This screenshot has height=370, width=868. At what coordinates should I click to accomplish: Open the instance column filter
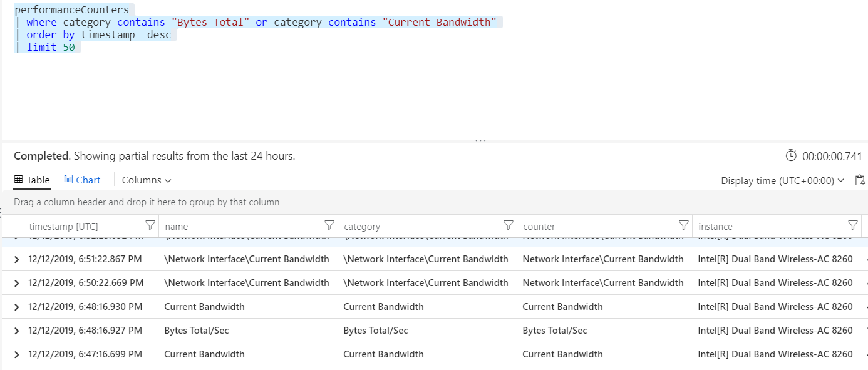[x=852, y=225]
